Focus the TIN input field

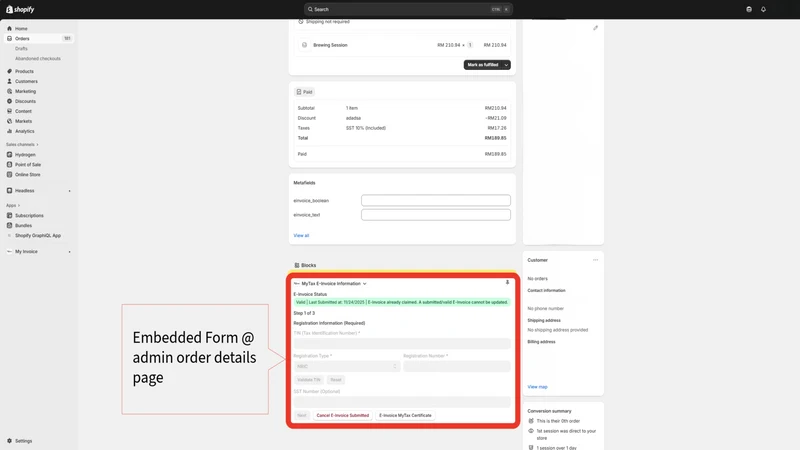tap(402, 343)
